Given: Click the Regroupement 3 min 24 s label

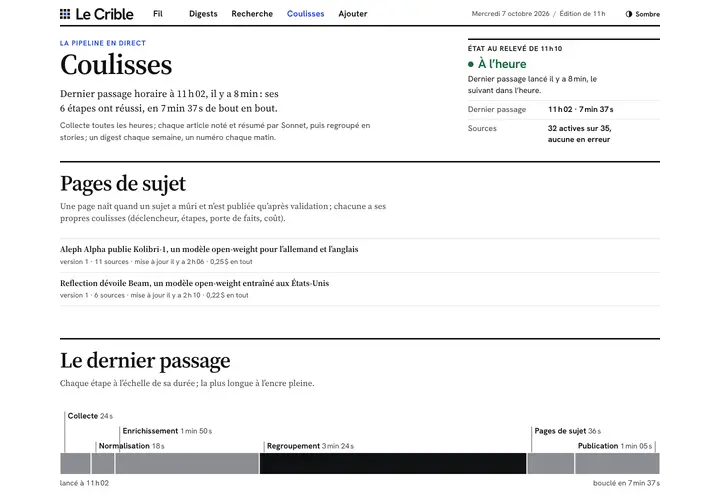Looking at the screenshot, I should click(x=310, y=446).
